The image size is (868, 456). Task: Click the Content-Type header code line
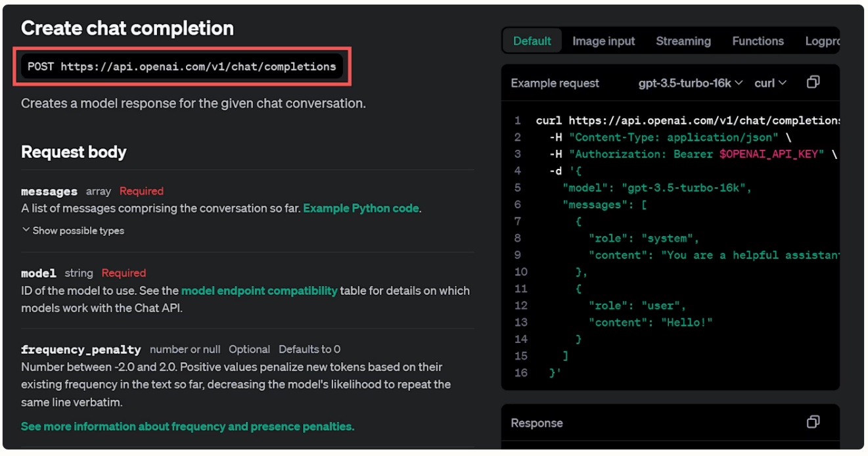pos(670,137)
